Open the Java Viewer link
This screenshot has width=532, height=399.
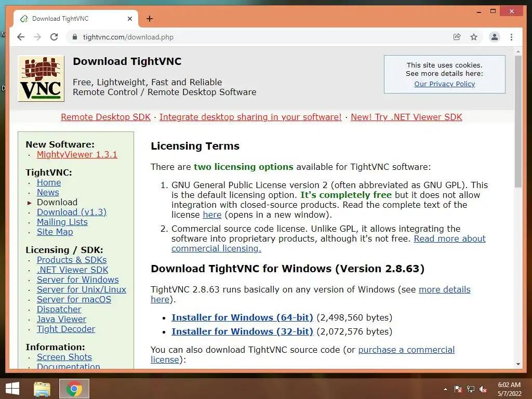coord(61,319)
